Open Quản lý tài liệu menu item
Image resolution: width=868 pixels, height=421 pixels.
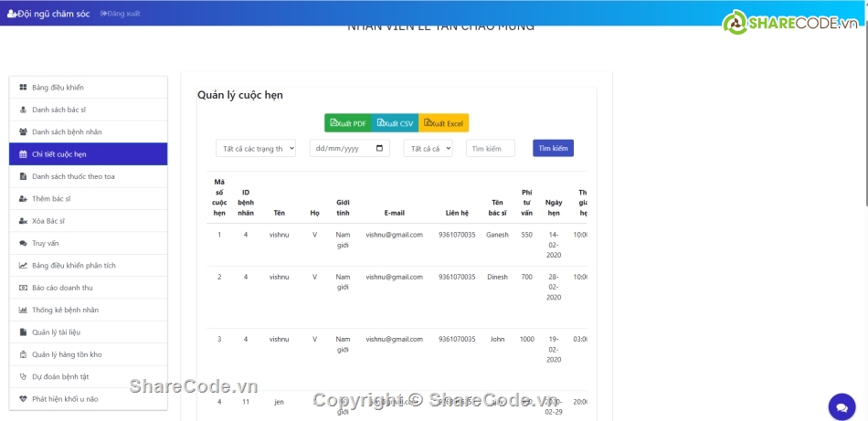point(88,332)
